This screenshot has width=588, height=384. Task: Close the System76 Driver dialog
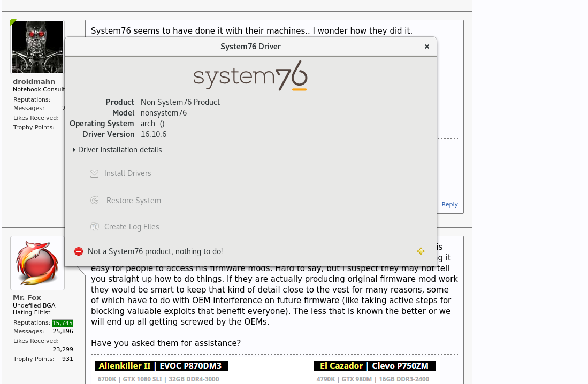coord(427,47)
